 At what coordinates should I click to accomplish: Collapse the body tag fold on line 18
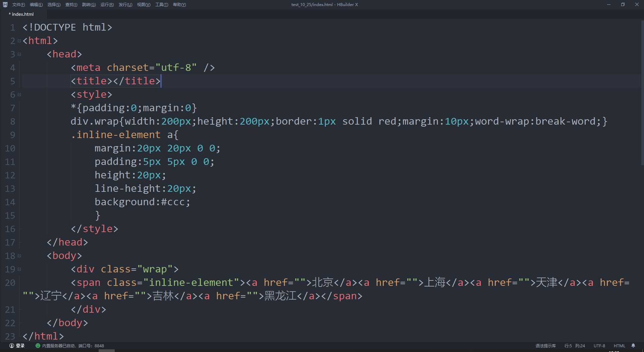coord(19,256)
